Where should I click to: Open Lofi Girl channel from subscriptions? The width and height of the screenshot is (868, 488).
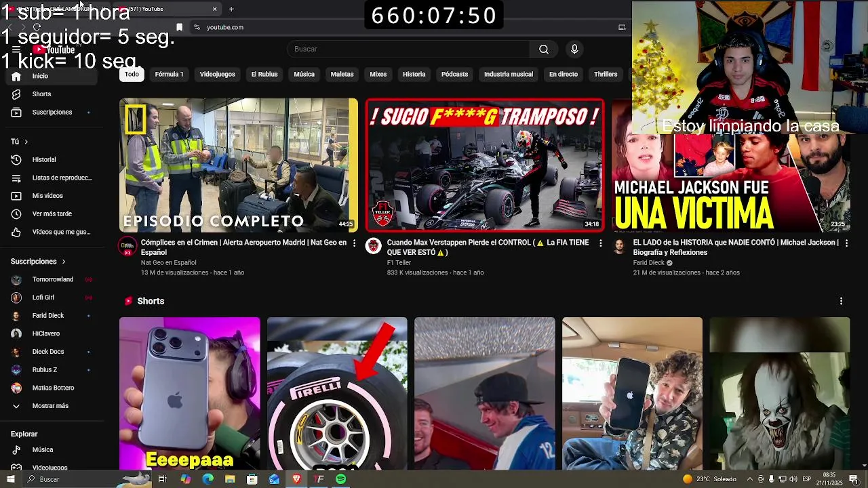click(x=51, y=298)
